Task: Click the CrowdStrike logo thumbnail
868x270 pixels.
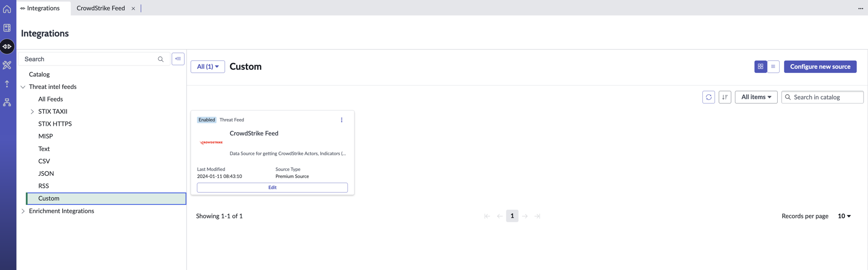Action: (x=211, y=143)
